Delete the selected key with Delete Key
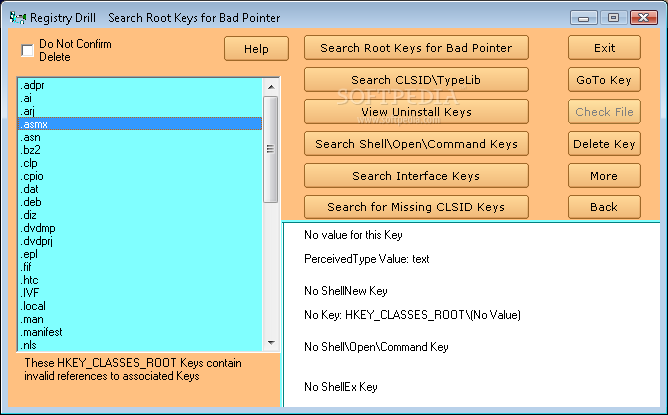The width and height of the screenshot is (668, 415). tap(604, 144)
